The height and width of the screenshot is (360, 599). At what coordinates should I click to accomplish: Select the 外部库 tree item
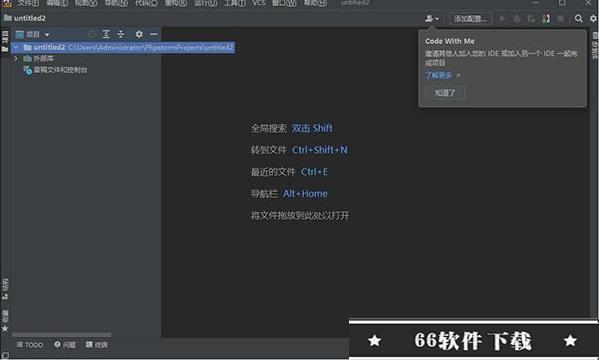(x=44, y=58)
